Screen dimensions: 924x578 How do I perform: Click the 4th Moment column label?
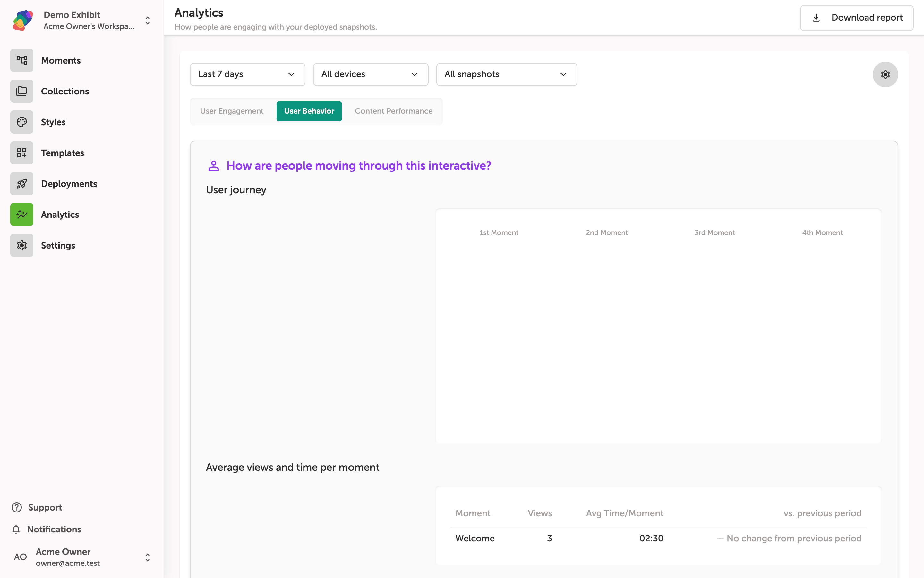822,232
